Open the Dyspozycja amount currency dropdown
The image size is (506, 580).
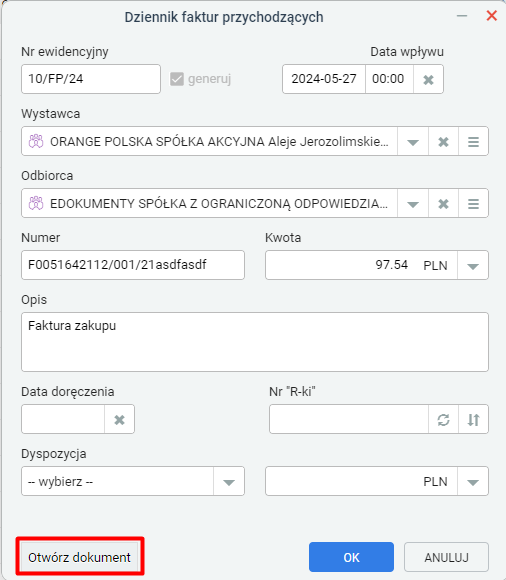[x=473, y=481]
